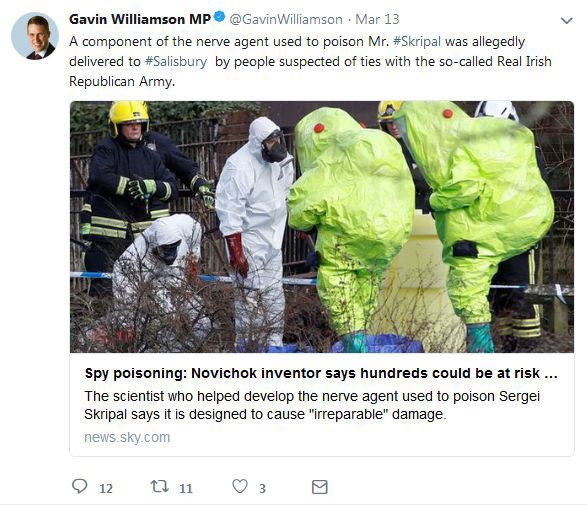587x505 pixels.
Task: Click the article description about Sergei Skripal
Action: pyautogui.click(x=312, y=405)
